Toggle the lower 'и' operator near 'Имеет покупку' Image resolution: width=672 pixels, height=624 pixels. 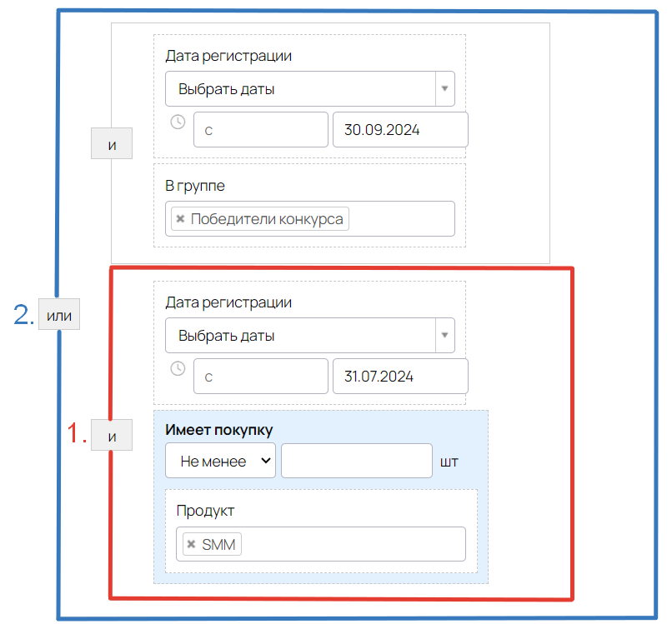(112, 435)
